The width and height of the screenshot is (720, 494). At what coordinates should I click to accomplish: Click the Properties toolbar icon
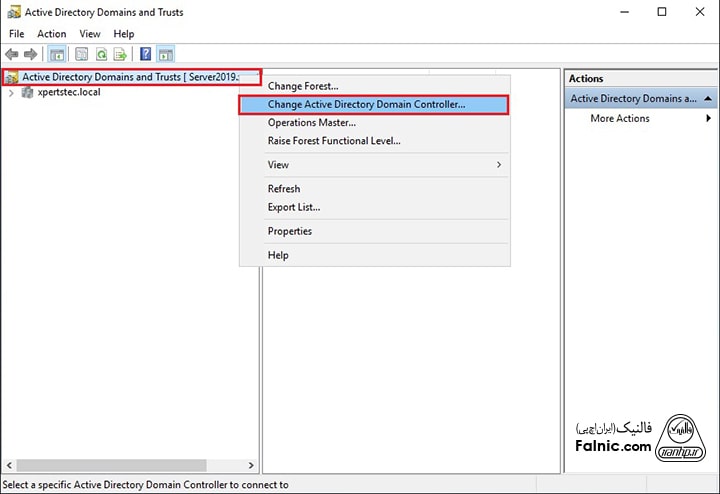(79, 54)
